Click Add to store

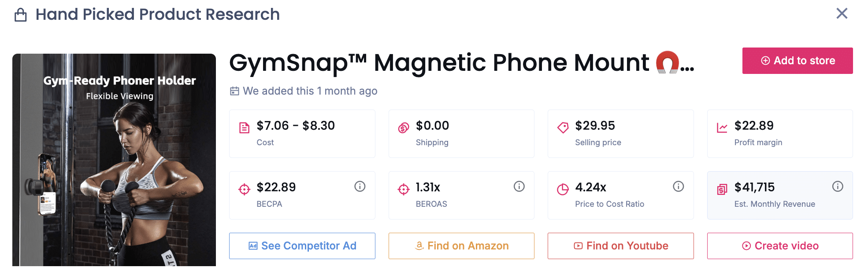[x=797, y=60]
